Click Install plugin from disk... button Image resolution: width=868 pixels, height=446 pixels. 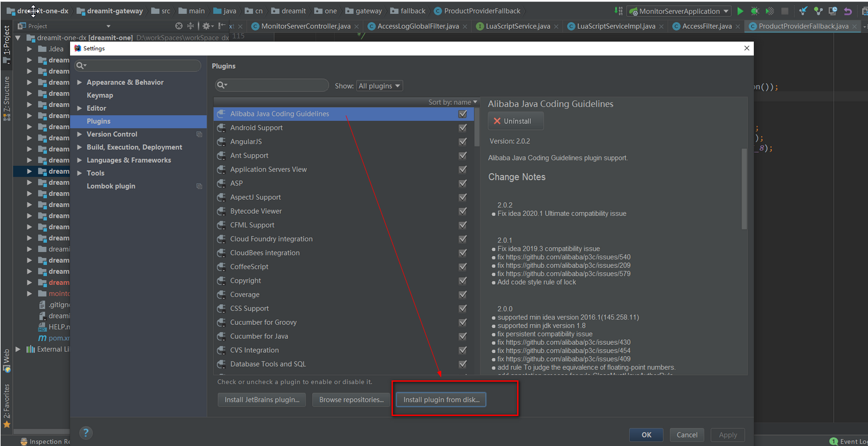(441, 400)
